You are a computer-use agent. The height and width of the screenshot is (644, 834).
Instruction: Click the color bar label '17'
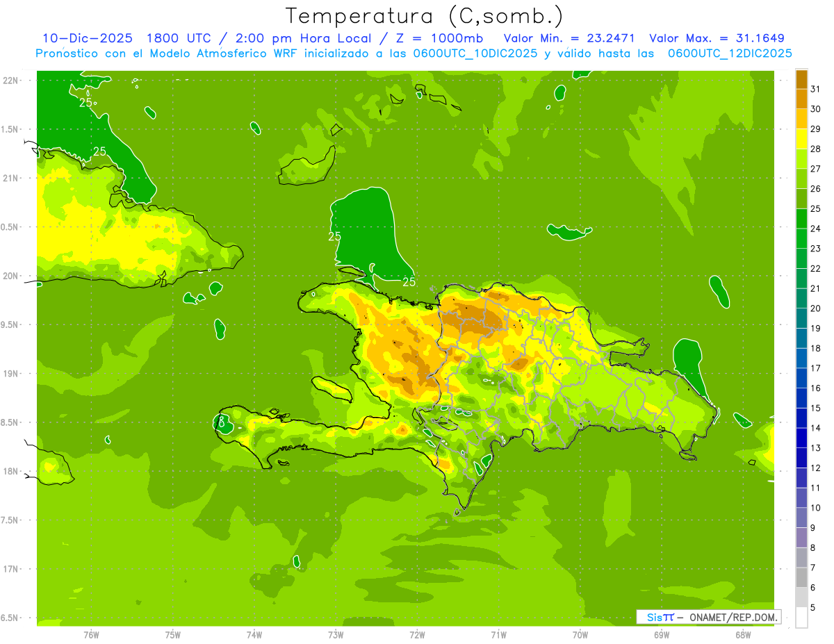[x=816, y=368]
